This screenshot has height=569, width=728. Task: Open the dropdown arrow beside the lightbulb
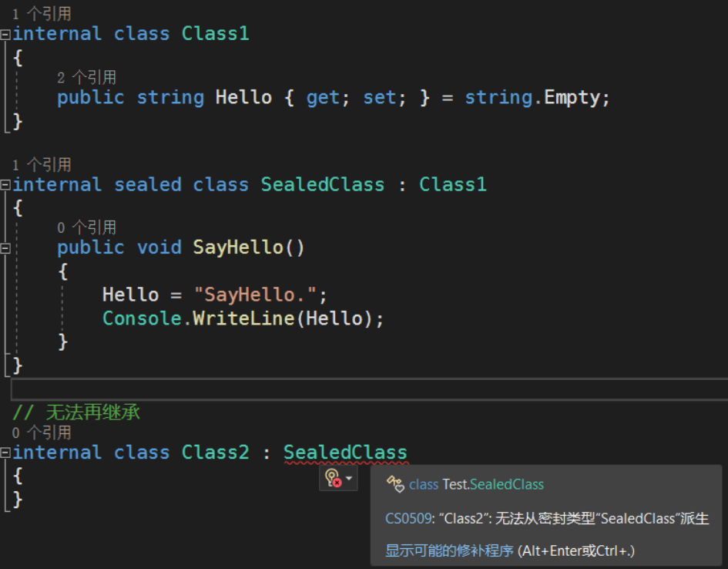349,479
